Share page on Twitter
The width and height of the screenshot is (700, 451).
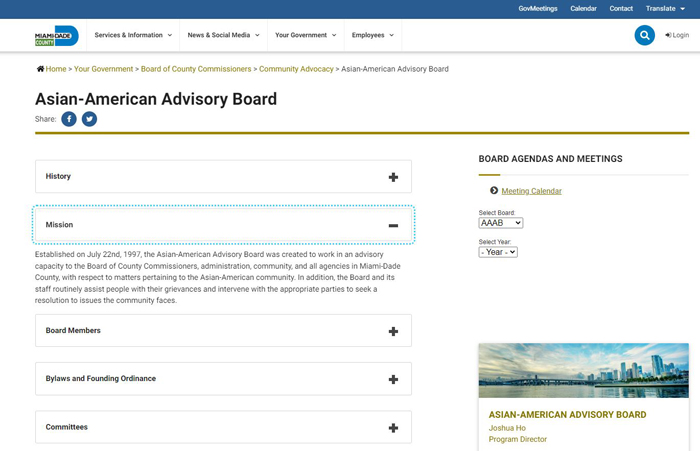[x=89, y=119]
